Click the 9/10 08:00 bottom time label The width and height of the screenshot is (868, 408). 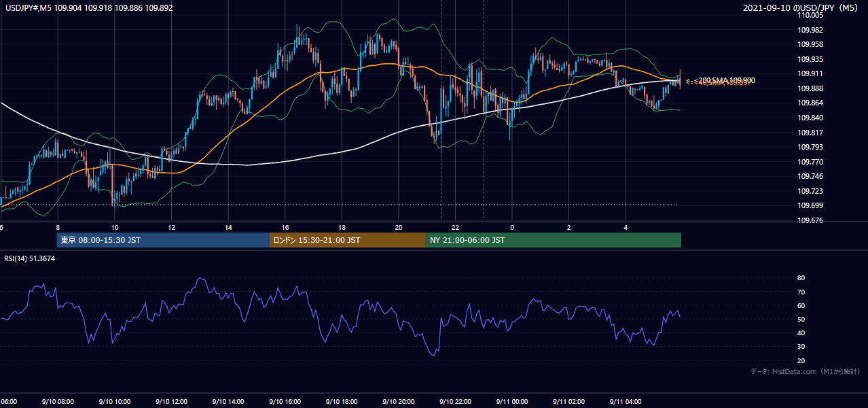[x=58, y=402]
